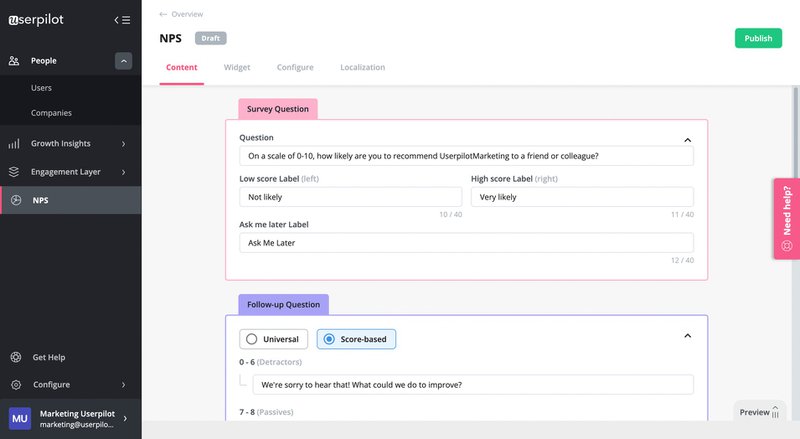
Task: Click the People icon in sidebar
Action: pyautogui.click(x=14, y=61)
